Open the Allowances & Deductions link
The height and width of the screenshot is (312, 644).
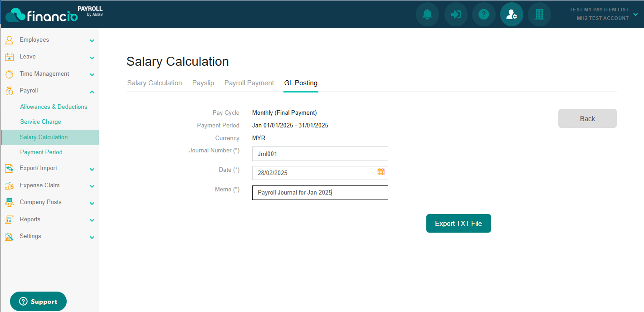(54, 107)
